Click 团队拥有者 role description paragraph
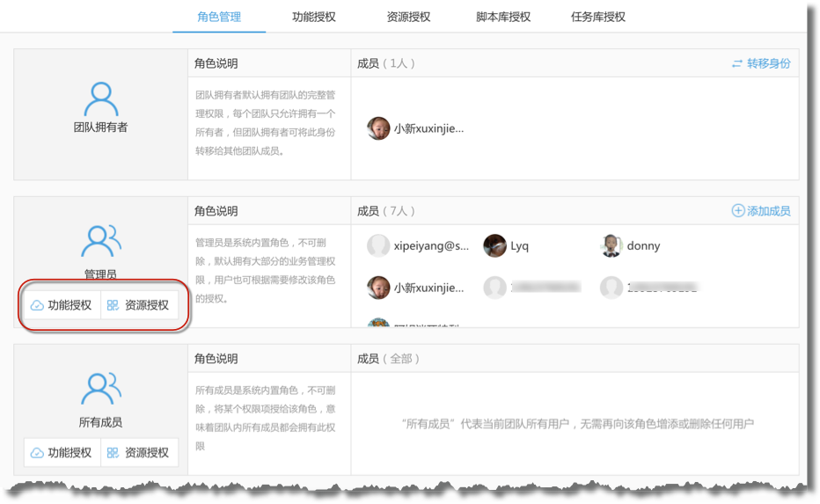Image resolution: width=820 pixels, height=504 pixels. pyautogui.click(x=266, y=123)
